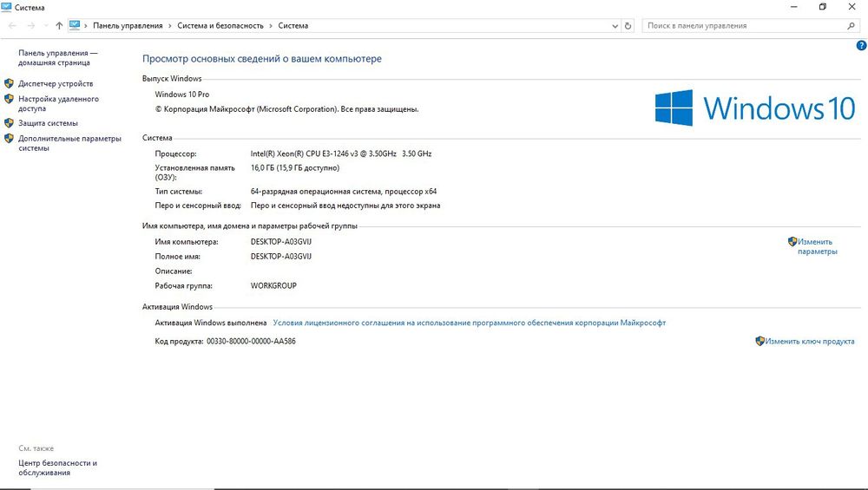This screenshot has height=490, width=868.
Task: Click shield icon beside Изменить параметры
Action: (x=792, y=242)
